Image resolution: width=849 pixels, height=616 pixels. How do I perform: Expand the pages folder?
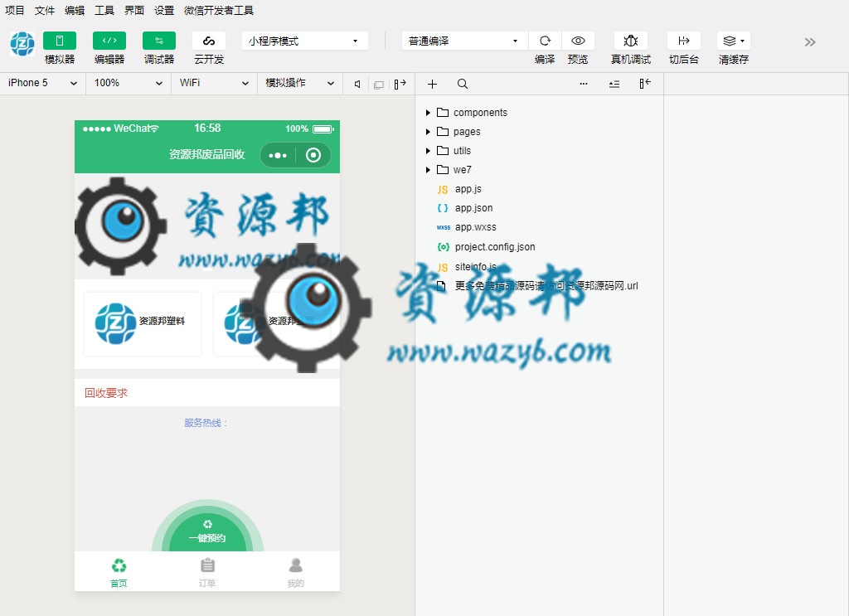click(428, 132)
